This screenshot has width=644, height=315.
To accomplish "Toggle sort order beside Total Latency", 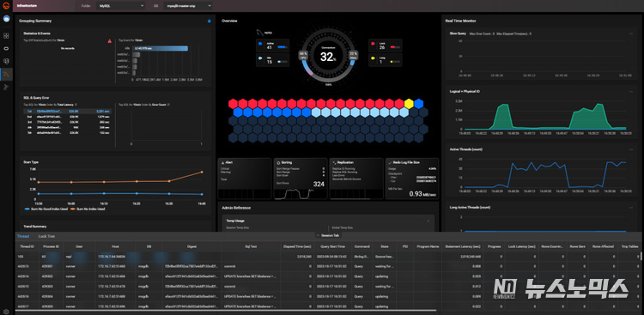I will pos(76,105).
